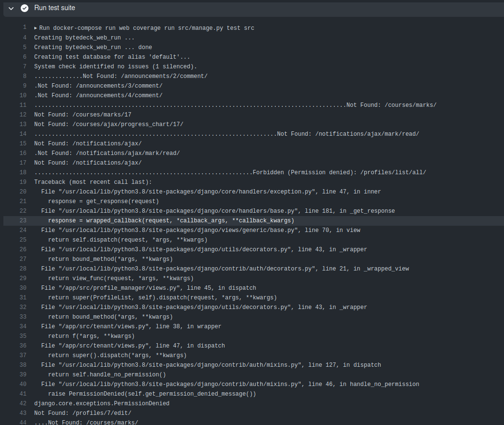
Task: Click 'django.core.exceptions.PermissionDenied' line
Action: pyautogui.click(x=102, y=403)
